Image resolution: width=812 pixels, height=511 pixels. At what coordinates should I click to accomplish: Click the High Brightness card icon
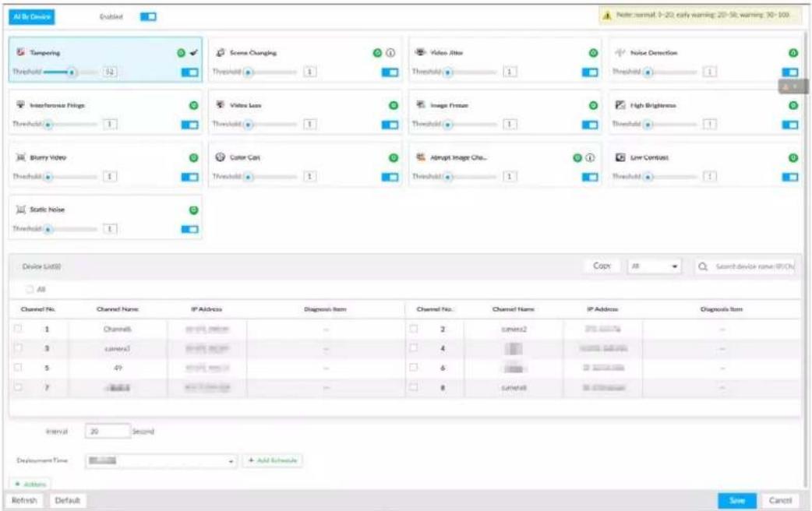click(620, 105)
